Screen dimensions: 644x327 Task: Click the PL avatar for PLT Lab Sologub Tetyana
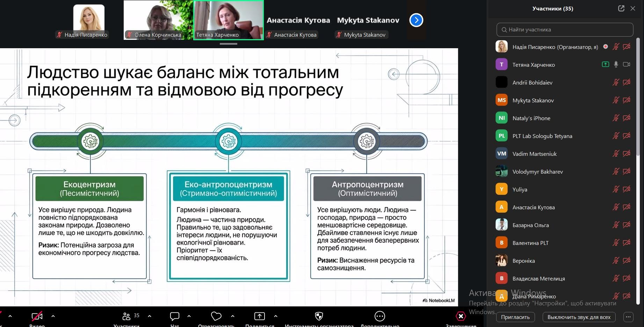point(501,136)
